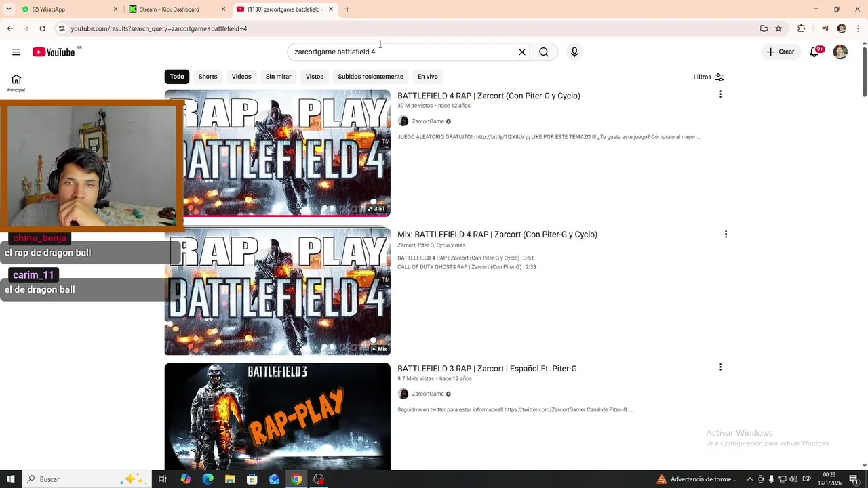Open the Filtros search filter menu

pyautogui.click(x=709, y=77)
